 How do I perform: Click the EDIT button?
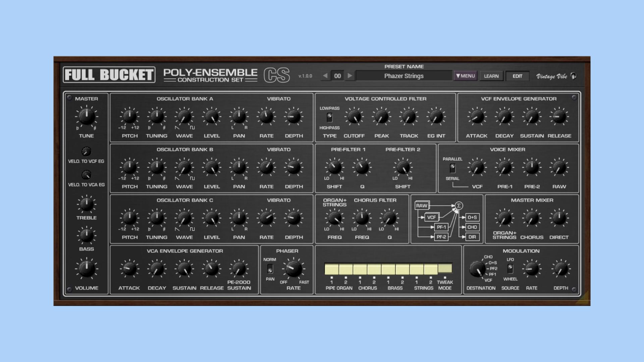coord(518,76)
